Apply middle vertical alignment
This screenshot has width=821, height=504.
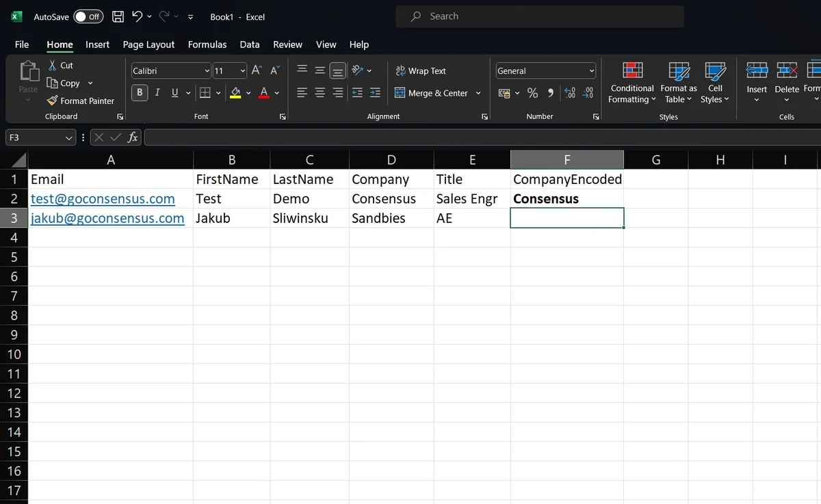tap(320, 70)
